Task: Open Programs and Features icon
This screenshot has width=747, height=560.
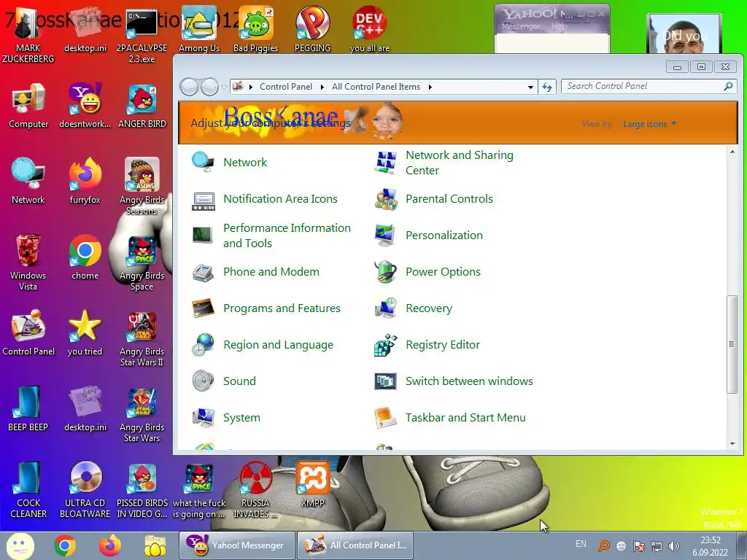Action: tap(204, 308)
